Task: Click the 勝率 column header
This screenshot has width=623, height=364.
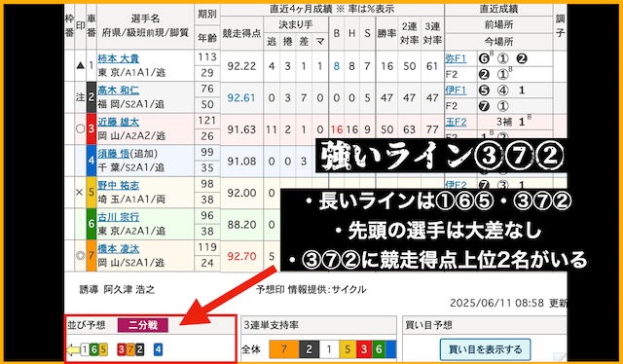Action: [x=386, y=34]
